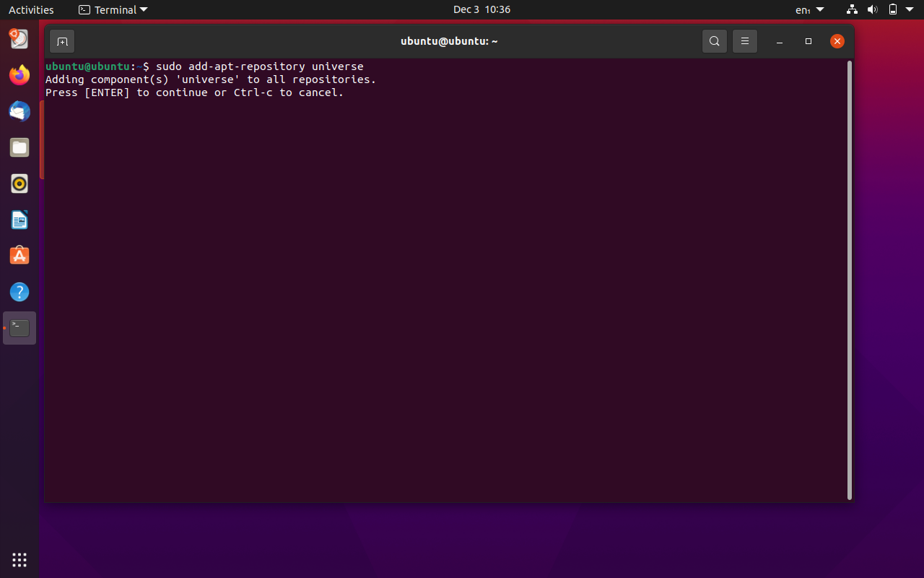Viewport: 924px width, 578px height.
Task: Open Firefox from the dock
Action: (x=19, y=74)
